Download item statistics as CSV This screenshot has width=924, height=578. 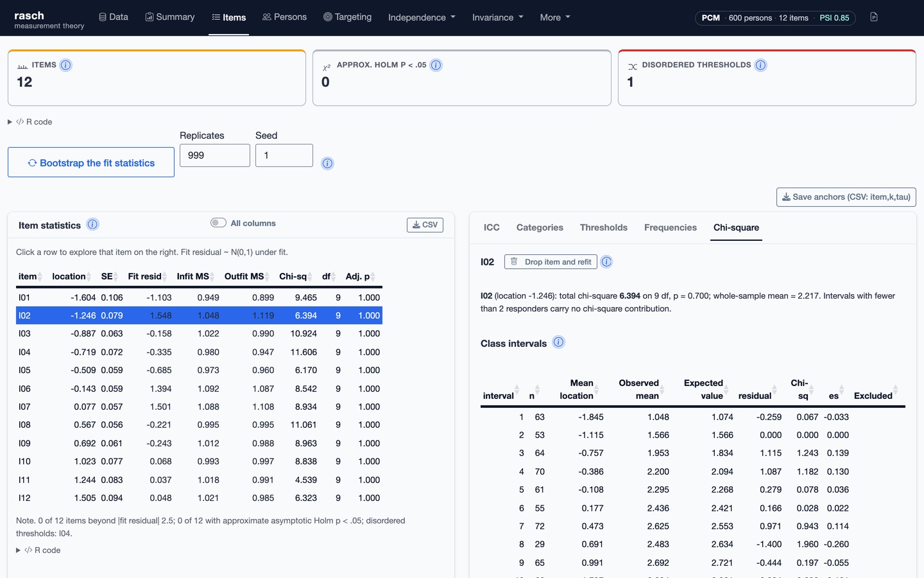(x=425, y=225)
